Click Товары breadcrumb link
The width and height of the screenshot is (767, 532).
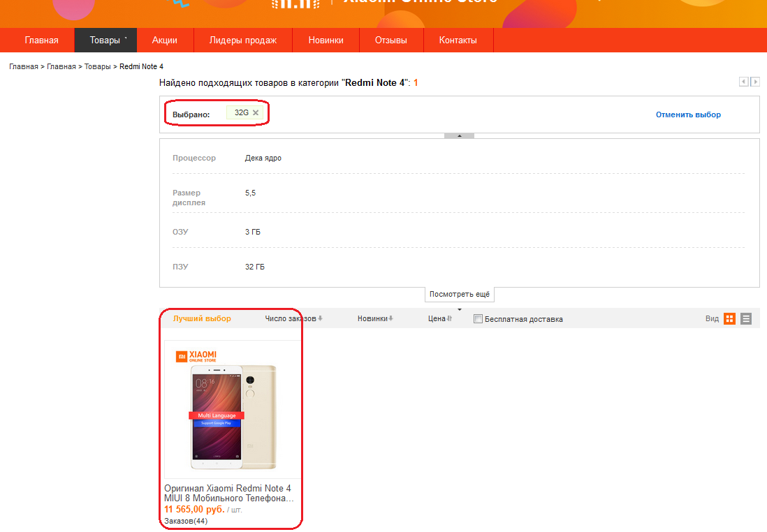97,66
